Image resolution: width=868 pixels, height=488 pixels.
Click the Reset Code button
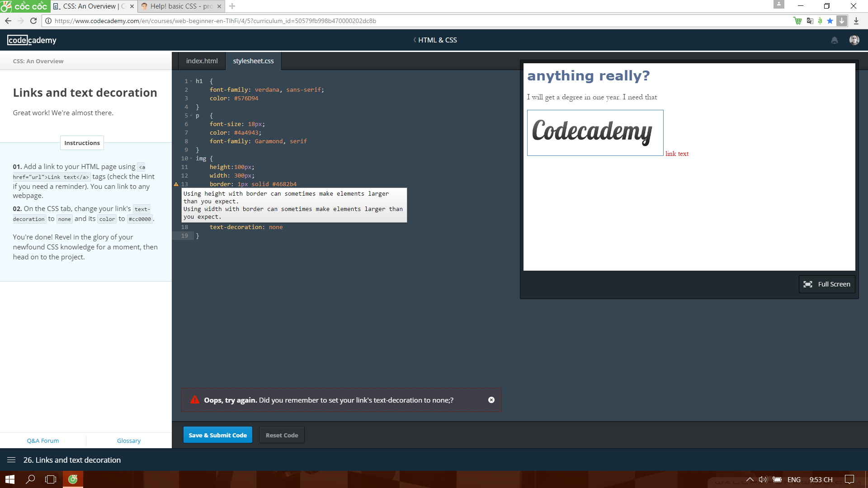click(x=282, y=435)
